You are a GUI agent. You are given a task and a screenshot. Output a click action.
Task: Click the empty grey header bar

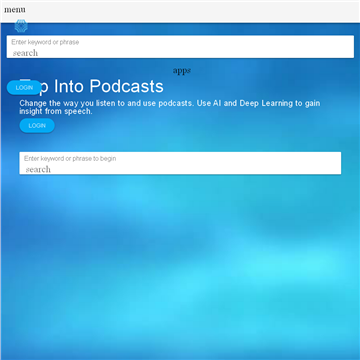pyautogui.click(x=190, y=12)
